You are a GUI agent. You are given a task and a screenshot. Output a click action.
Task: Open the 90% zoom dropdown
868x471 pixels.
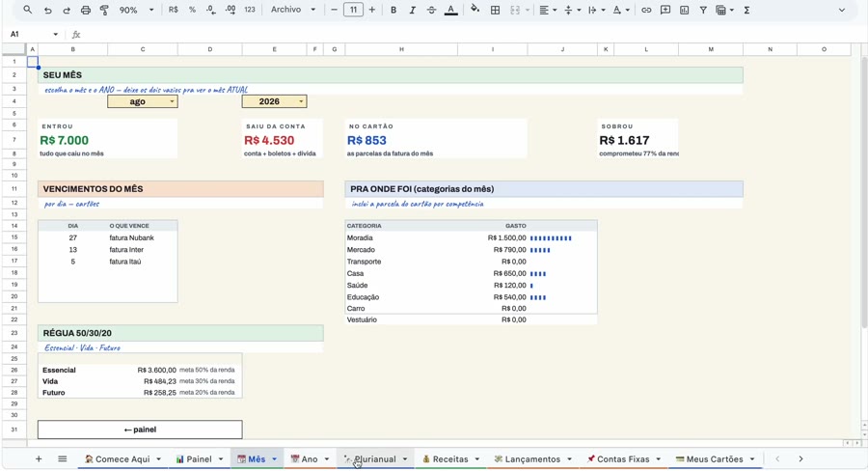(137, 10)
